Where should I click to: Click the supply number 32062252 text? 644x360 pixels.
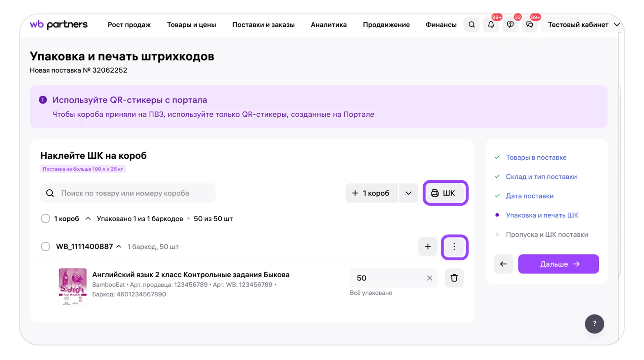(x=110, y=70)
